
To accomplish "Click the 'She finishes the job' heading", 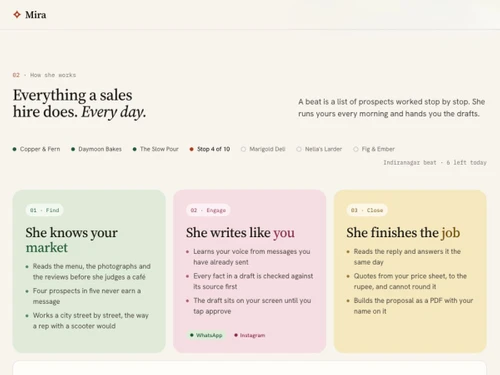I will 403,233.
